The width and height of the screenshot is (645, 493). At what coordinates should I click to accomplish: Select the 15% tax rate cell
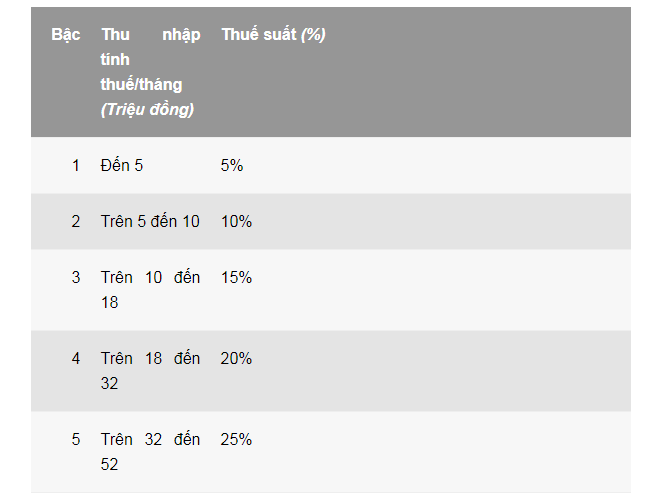coord(236,278)
